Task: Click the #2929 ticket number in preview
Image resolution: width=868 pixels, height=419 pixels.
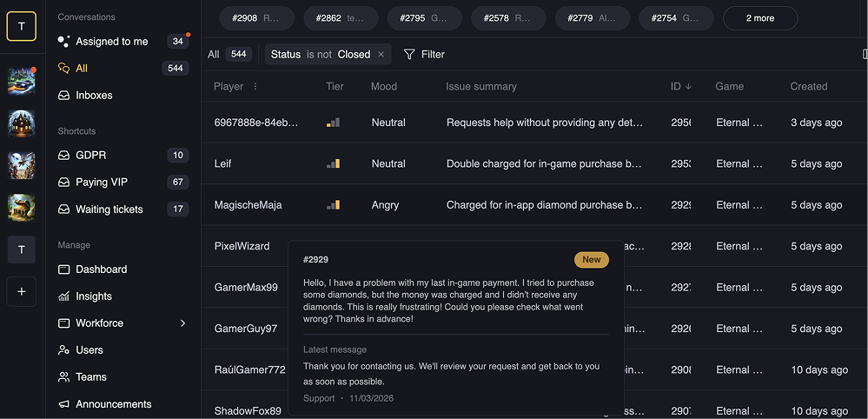Action: click(x=315, y=260)
